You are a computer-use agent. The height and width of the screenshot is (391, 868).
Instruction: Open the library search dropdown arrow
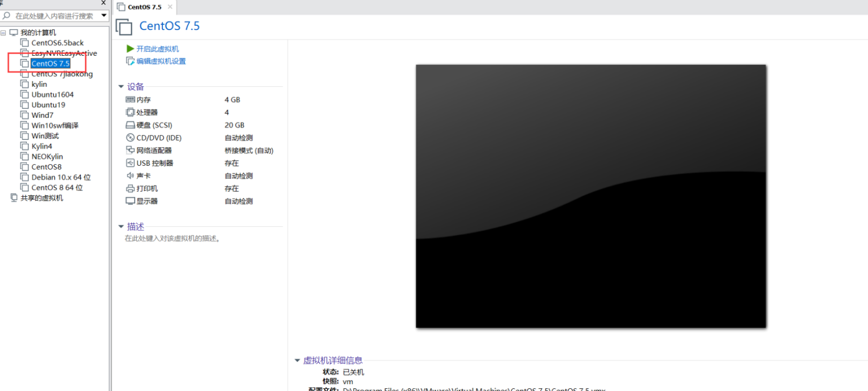pos(104,16)
